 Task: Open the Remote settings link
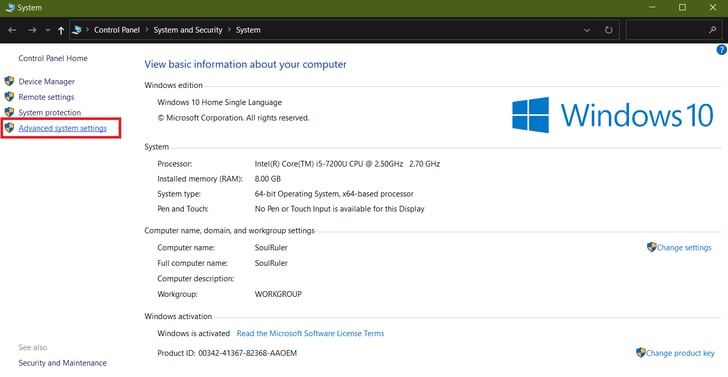(46, 97)
